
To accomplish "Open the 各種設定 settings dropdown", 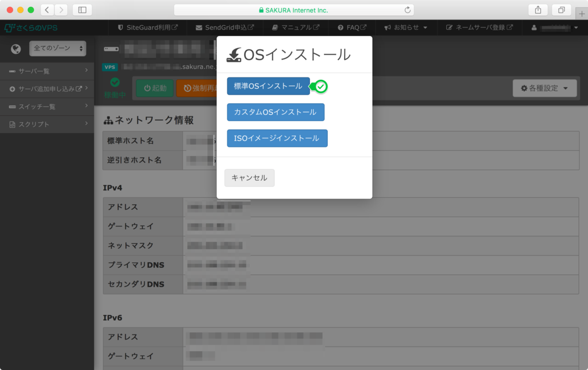I will click(x=544, y=88).
